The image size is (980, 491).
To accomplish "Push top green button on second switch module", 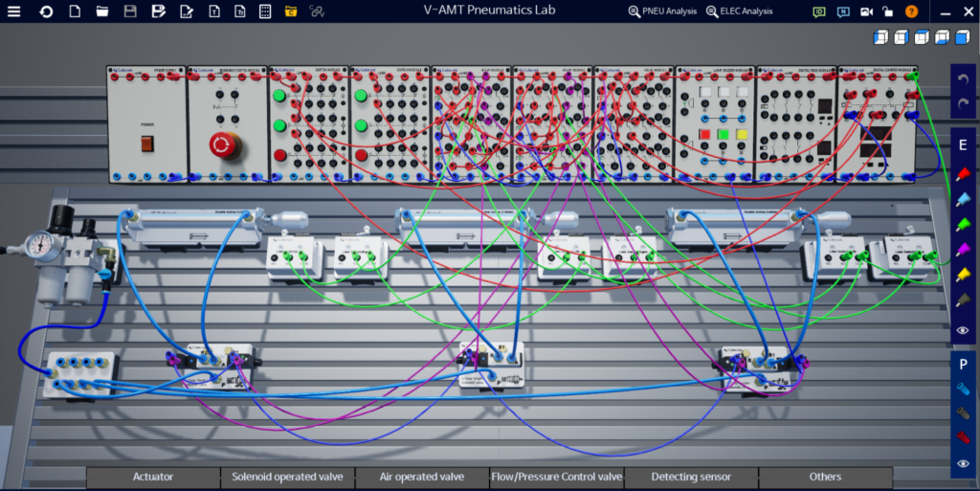I will [361, 97].
